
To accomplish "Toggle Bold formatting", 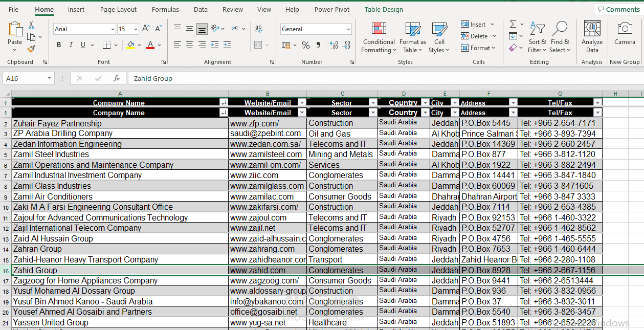I will pyautogui.click(x=59, y=45).
